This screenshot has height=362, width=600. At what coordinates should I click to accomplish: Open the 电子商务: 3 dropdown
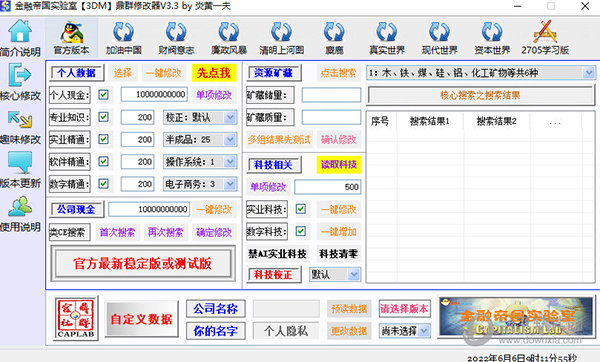coord(200,184)
